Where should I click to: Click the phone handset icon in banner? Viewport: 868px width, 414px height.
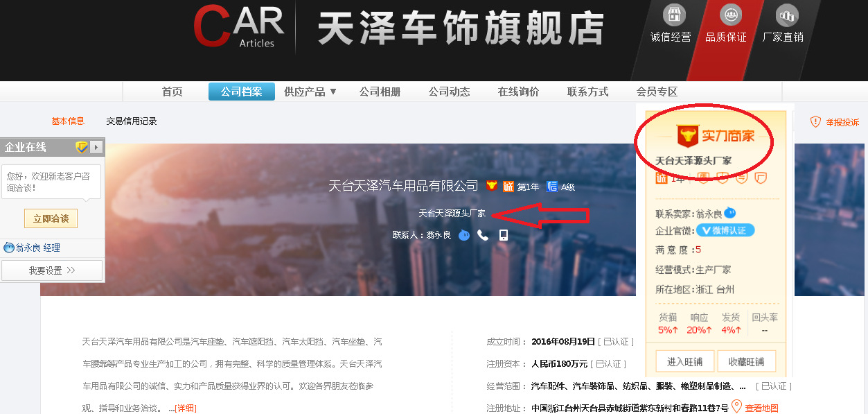point(483,235)
